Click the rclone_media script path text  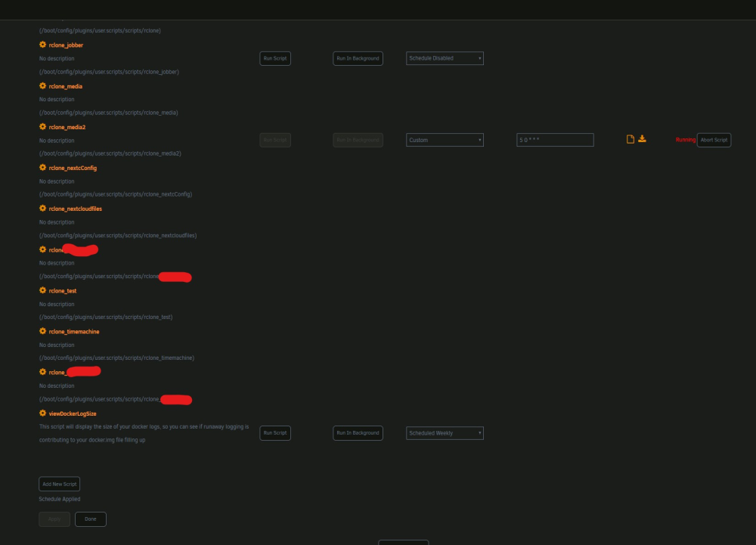click(108, 113)
